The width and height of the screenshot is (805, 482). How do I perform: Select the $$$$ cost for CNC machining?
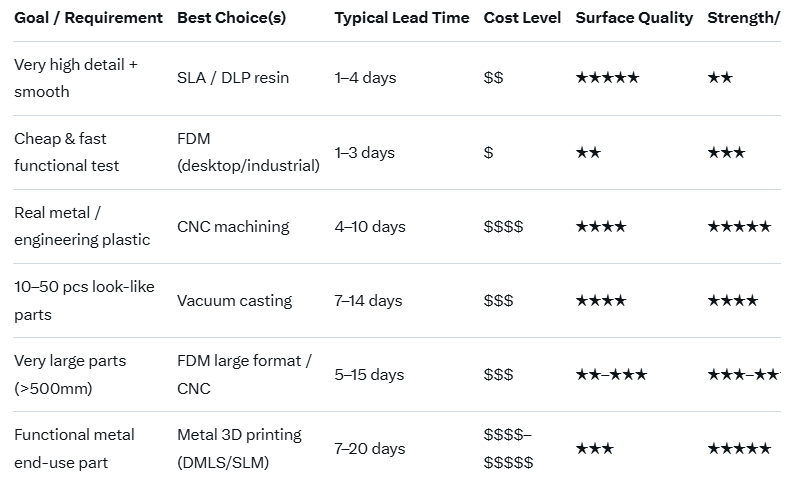503,227
